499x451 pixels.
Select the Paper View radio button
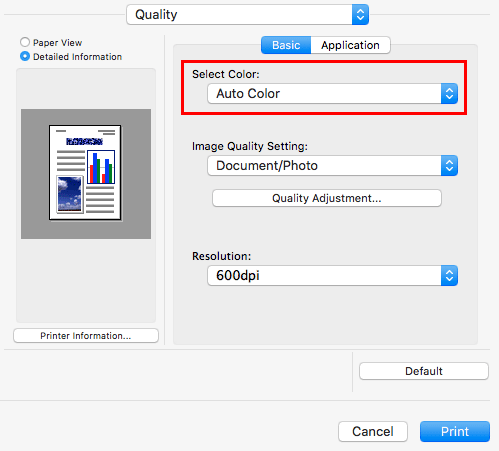tap(25, 42)
